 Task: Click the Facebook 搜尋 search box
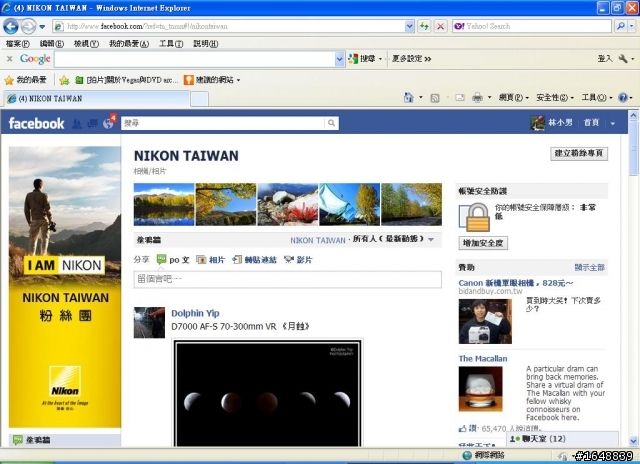point(223,123)
